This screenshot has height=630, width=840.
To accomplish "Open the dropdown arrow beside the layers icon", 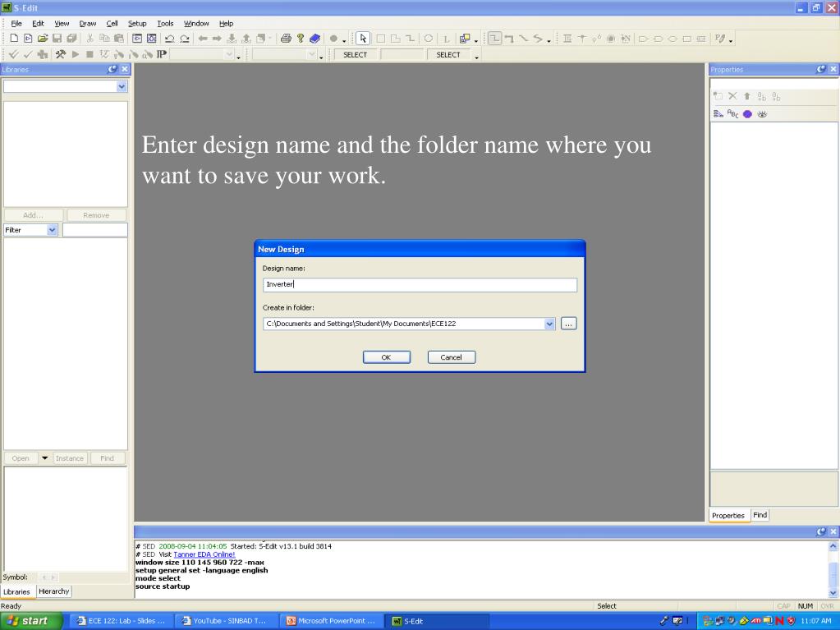I will [475, 40].
